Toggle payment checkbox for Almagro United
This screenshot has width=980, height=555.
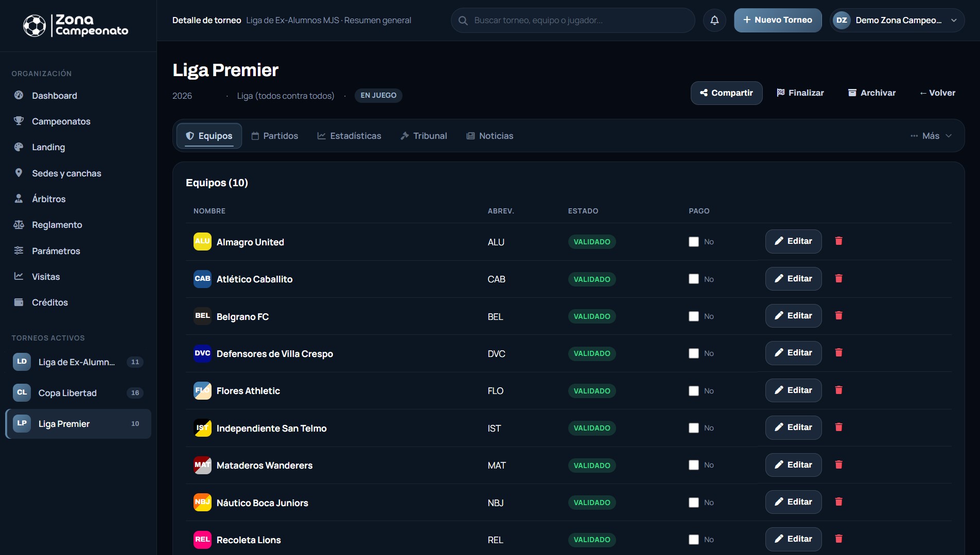(694, 242)
